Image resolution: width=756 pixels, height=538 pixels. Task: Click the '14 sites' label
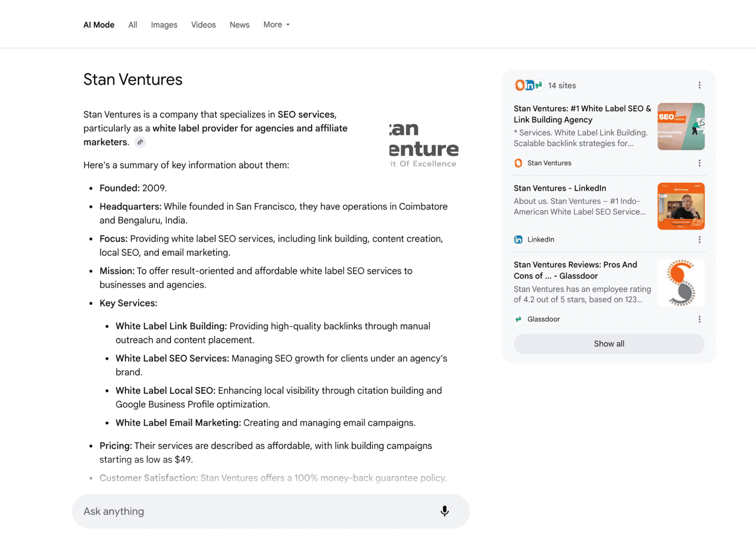tap(562, 85)
